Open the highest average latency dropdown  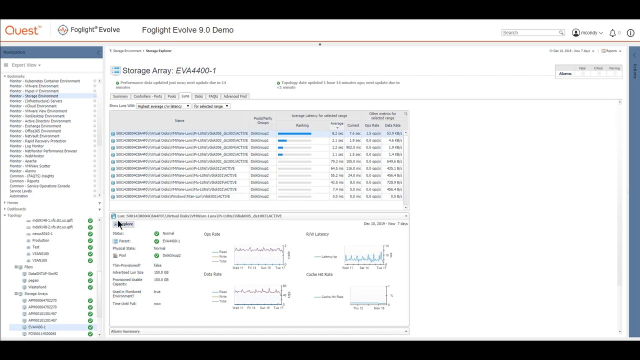pos(163,106)
